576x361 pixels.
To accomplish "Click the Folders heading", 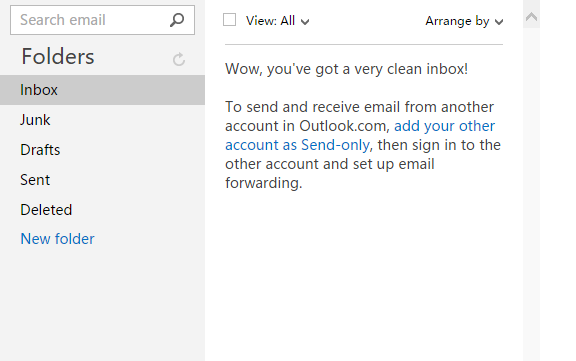I will tap(58, 57).
